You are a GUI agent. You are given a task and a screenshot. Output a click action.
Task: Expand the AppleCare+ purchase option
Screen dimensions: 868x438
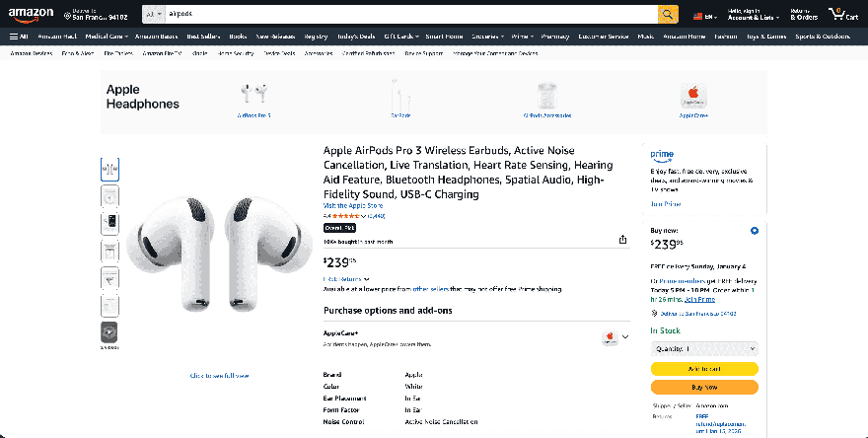pyautogui.click(x=624, y=337)
